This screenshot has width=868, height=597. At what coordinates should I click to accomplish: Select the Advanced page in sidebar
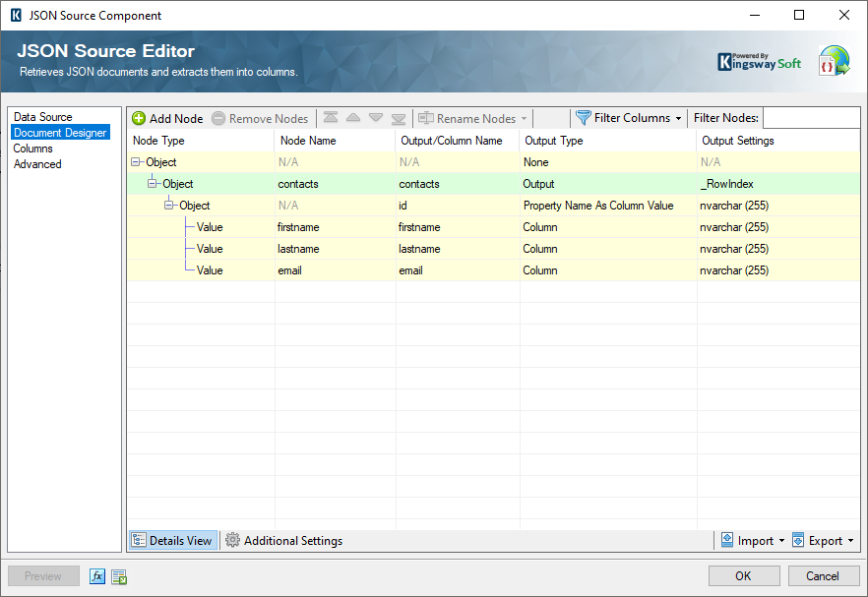[37, 164]
